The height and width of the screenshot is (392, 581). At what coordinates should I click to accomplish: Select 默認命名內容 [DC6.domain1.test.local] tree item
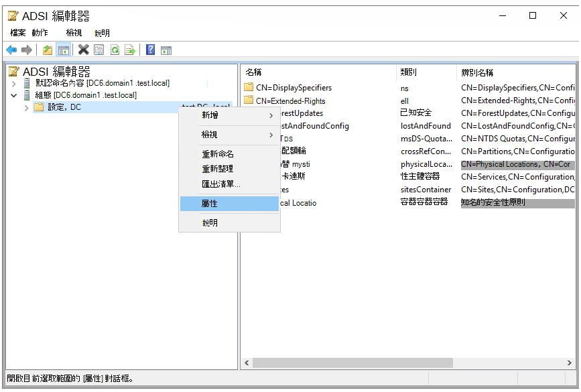click(103, 83)
